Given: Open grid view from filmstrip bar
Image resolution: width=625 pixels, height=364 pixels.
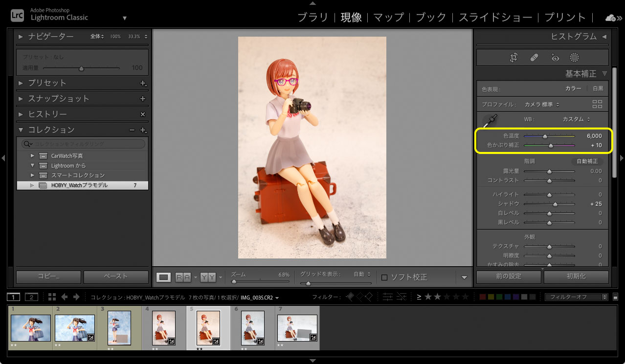Looking at the screenshot, I should (52, 297).
